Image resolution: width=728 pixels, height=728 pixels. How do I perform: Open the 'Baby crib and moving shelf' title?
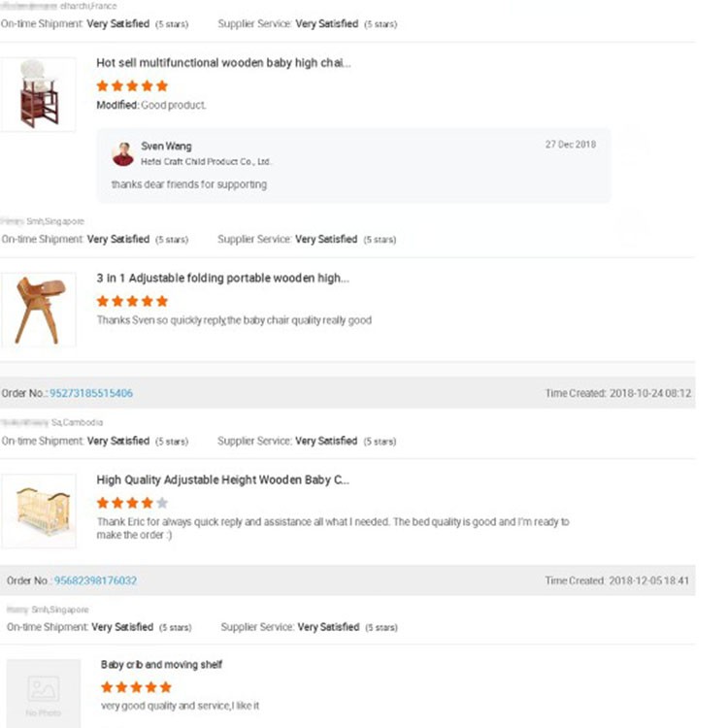click(161, 664)
